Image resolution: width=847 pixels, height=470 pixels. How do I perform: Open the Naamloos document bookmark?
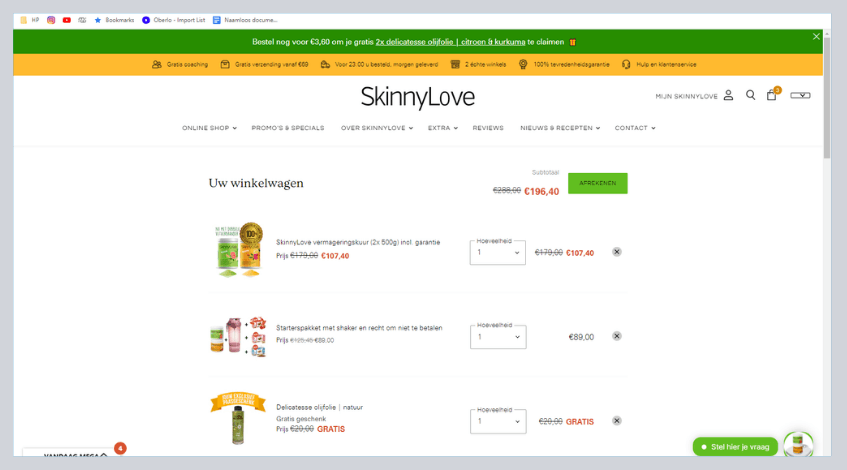245,20
